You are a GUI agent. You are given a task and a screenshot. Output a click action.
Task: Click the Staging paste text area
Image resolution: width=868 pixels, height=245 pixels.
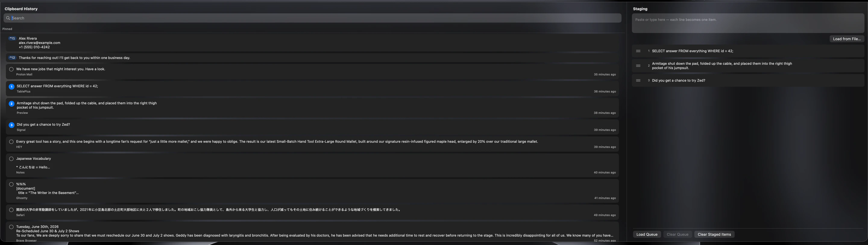click(748, 23)
